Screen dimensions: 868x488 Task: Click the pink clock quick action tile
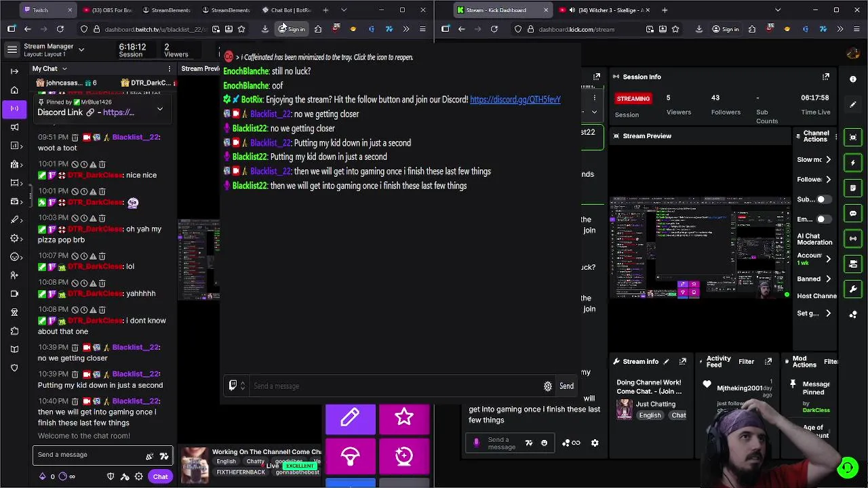pyautogui.click(x=404, y=456)
